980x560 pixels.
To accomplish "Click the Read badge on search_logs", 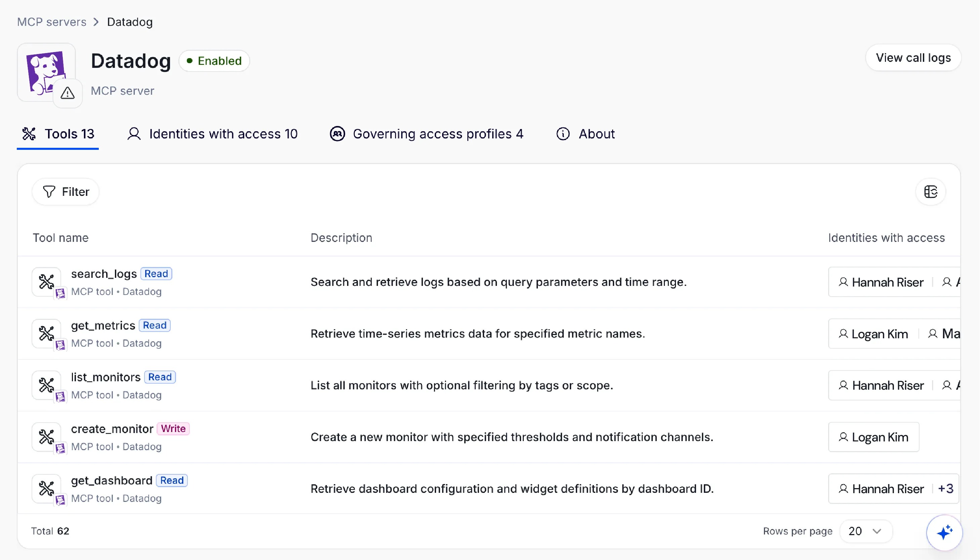I will 156,273.
